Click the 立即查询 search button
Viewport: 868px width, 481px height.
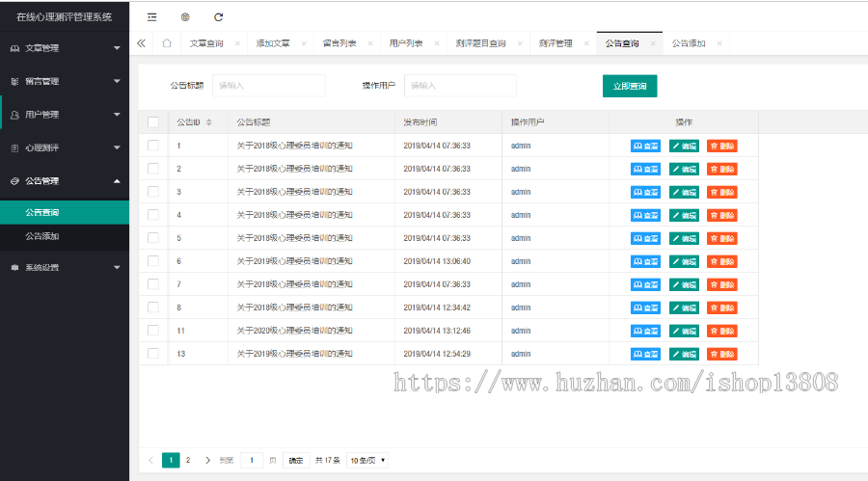coord(630,86)
